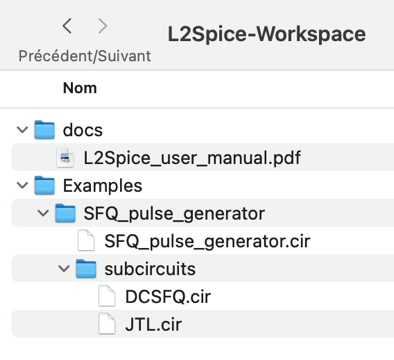The height and width of the screenshot is (360, 394).
Task: Go back with the Précédent arrow
Action: (x=67, y=26)
